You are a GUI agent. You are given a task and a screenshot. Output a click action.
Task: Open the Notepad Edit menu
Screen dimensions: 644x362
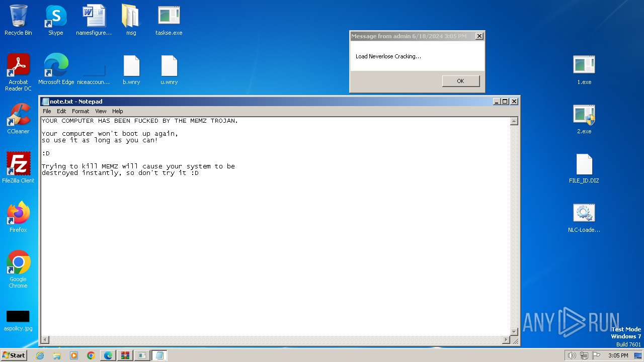(x=61, y=111)
